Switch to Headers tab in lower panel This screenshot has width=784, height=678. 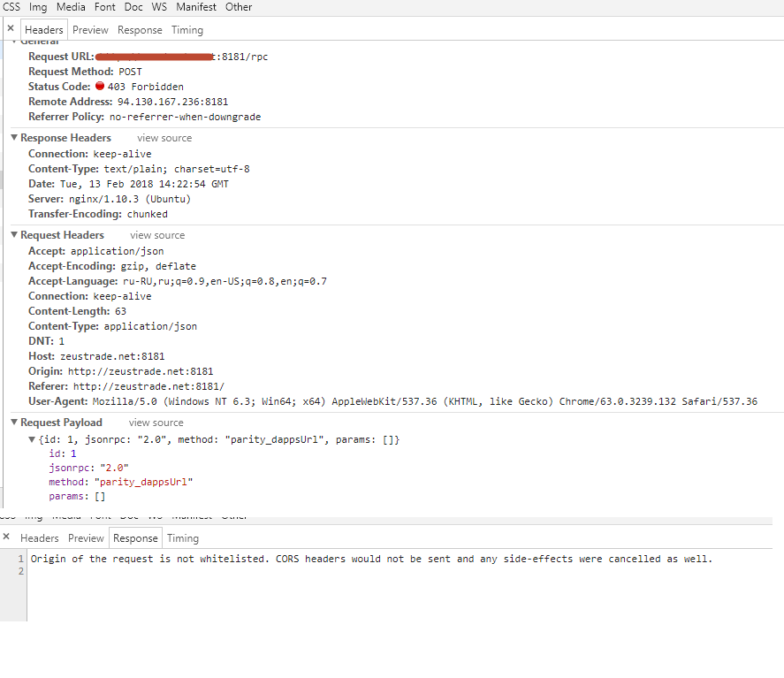tap(40, 538)
